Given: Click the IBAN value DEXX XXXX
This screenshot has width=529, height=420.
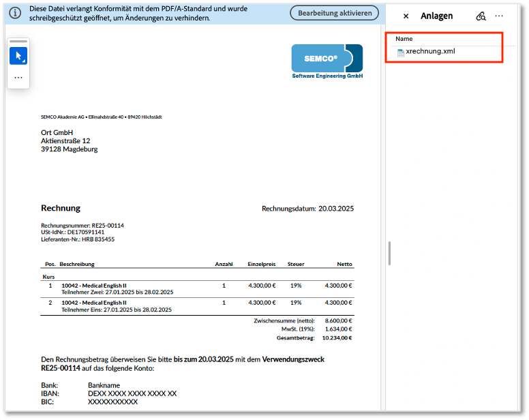Looking at the screenshot, I should [132, 393].
